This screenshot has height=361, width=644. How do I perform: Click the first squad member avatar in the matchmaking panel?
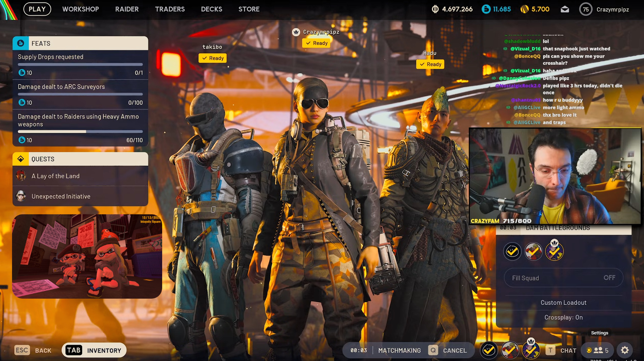pos(512,252)
